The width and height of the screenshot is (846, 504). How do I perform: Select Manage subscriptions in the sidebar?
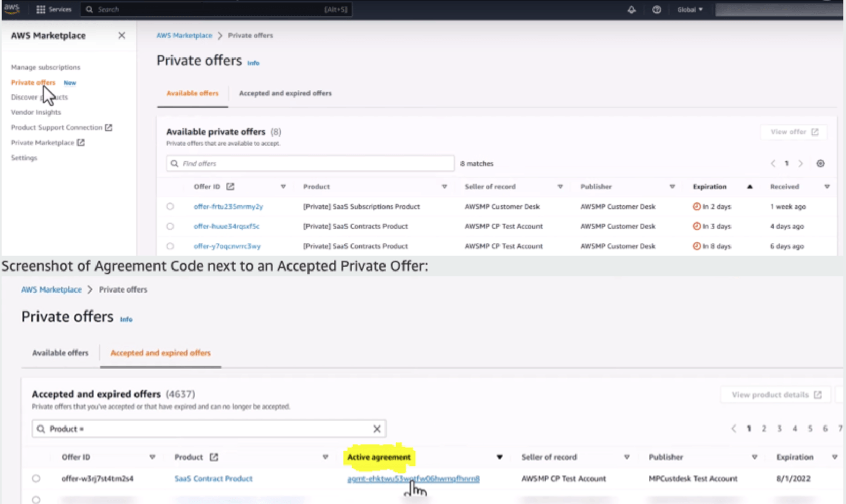pos(46,67)
